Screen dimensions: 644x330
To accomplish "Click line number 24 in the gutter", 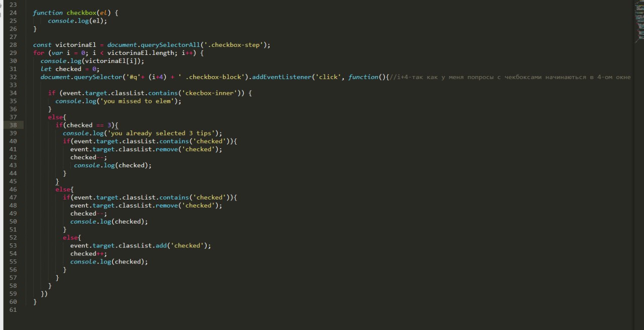I will click(13, 13).
